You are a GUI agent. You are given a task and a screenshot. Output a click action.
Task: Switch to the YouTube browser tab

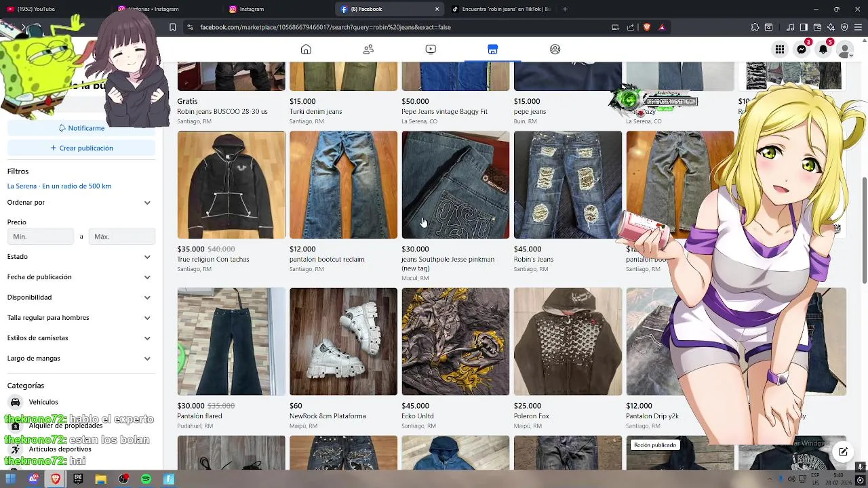(x=54, y=9)
